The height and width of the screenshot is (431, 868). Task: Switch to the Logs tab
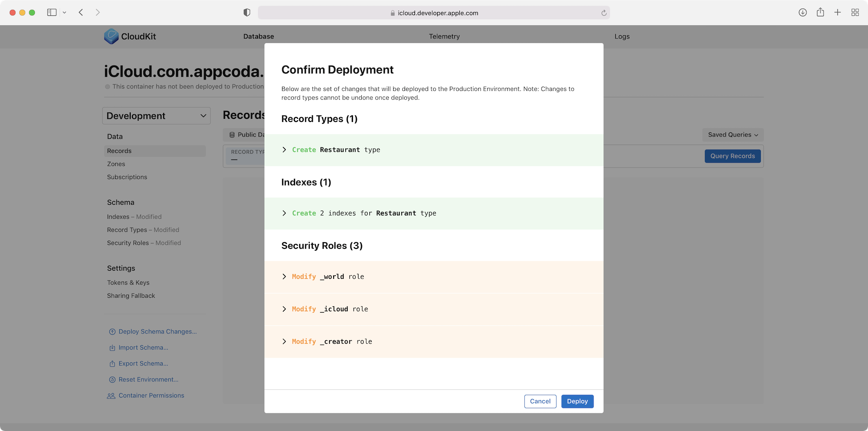(622, 37)
